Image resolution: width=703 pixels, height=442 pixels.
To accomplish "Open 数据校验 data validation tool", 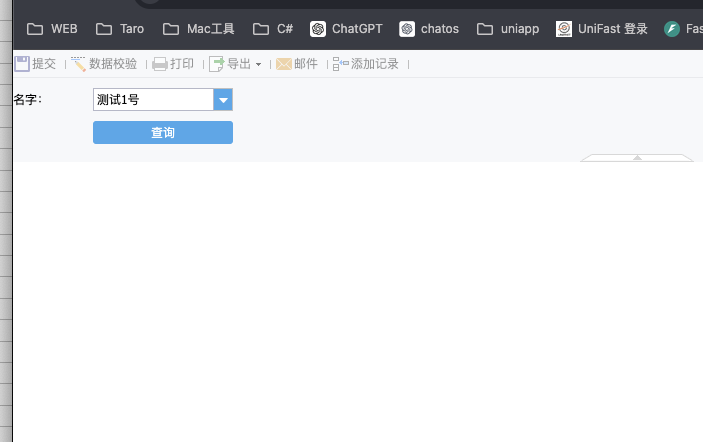I will click(x=104, y=64).
